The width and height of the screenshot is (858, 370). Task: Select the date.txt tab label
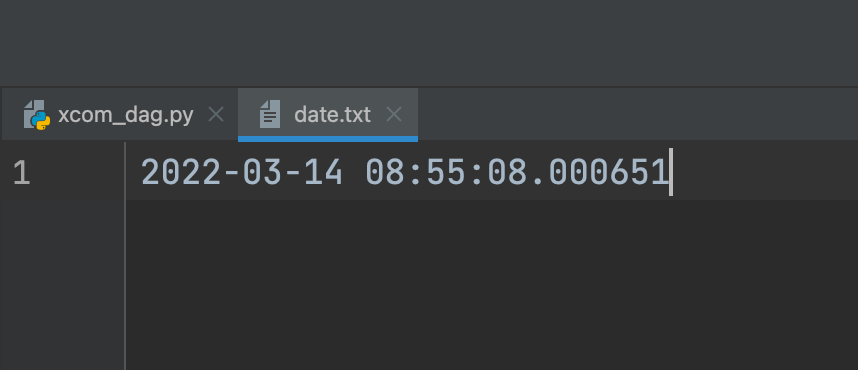pyautogui.click(x=332, y=114)
